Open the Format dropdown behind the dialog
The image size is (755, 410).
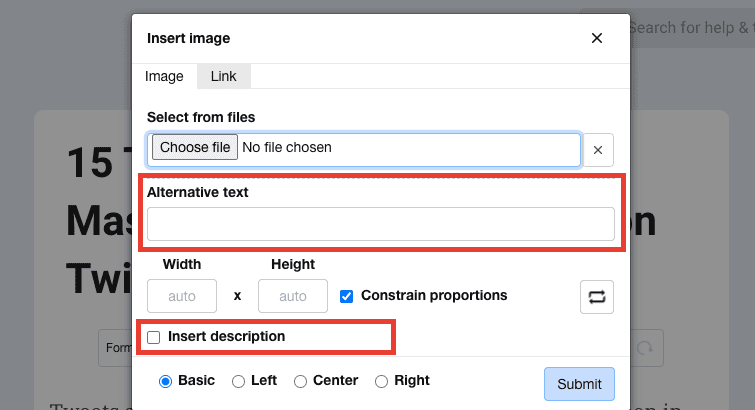tap(115, 348)
